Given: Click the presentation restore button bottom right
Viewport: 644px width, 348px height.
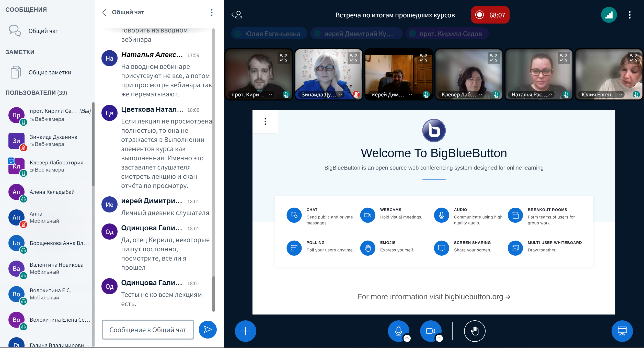Looking at the screenshot, I should pyautogui.click(x=622, y=331).
